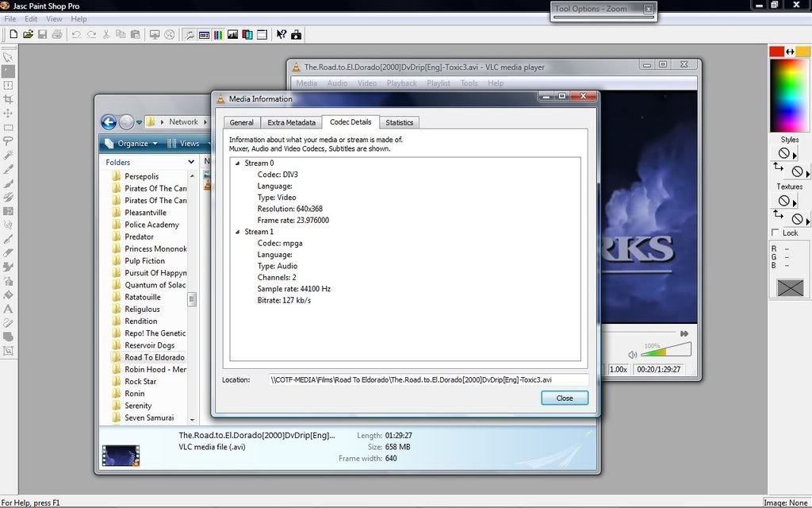Image resolution: width=812 pixels, height=508 pixels.
Task: Select the rectangular Selection tool
Action: click(8, 127)
